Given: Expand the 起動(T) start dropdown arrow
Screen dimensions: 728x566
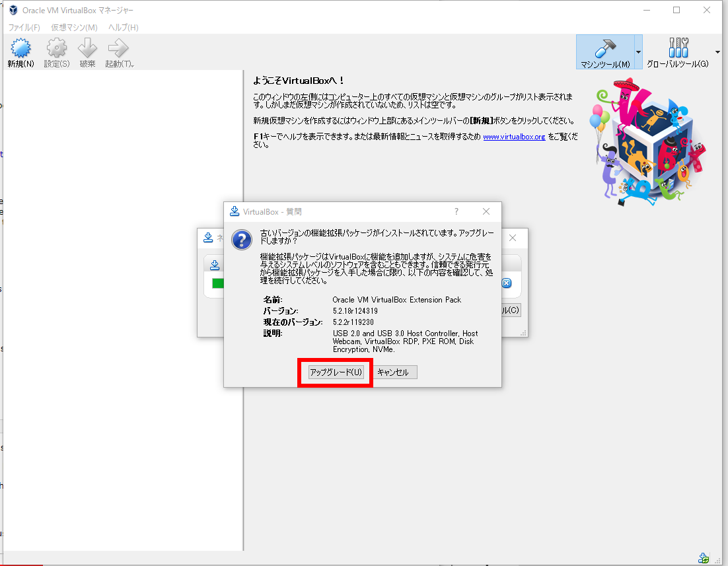Looking at the screenshot, I should [x=132, y=65].
